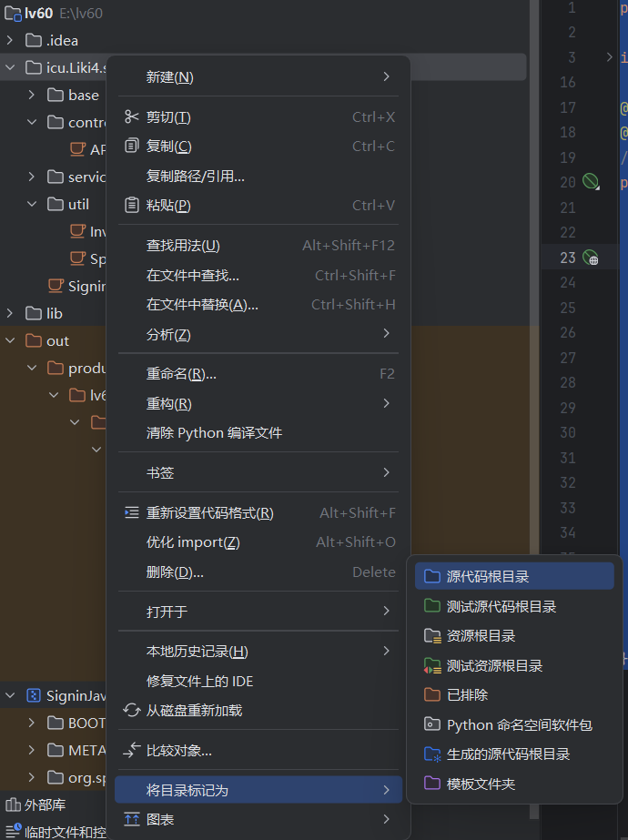Image resolution: width=628 pixels, height=840 pixels.
Task: Click the Scratches icon 临时文件和控制台
Action: (13, 832)
